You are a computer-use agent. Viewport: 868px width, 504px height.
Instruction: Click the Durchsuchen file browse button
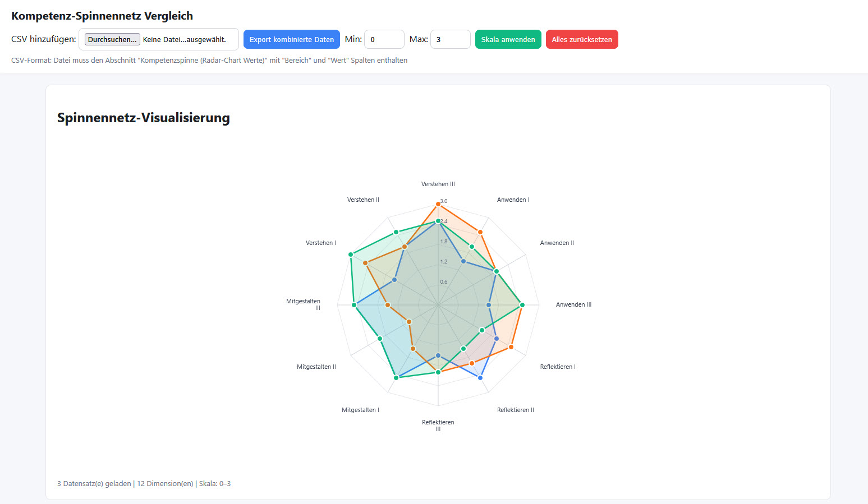(112, 39)
